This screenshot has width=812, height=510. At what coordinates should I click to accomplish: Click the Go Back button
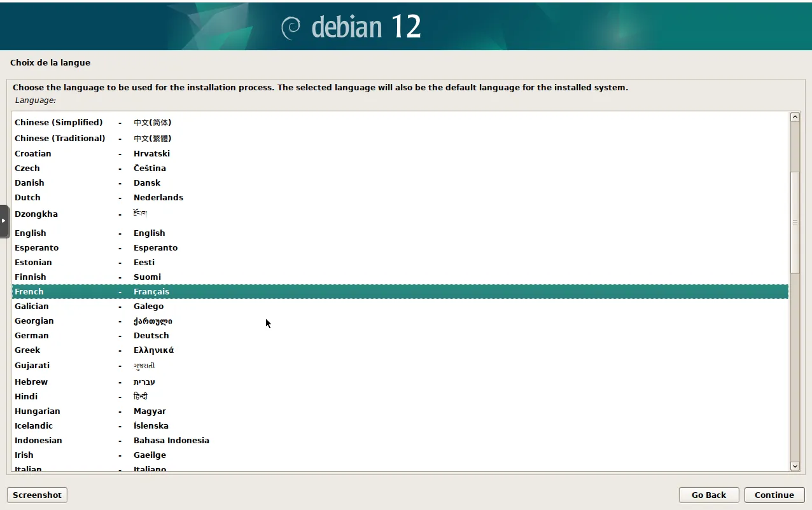click(x=709, y=495)
